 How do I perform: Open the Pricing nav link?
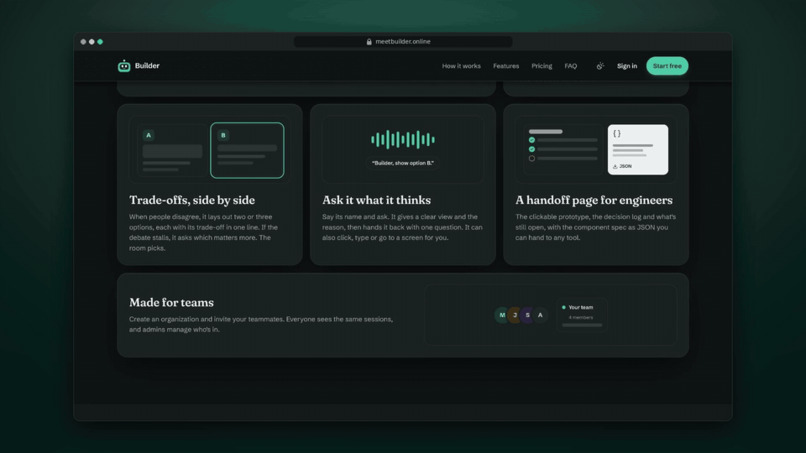(541, 66)
